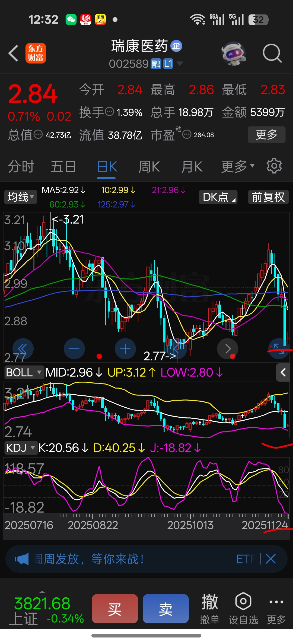Close the promo banner with X
This screenshot has height=644, width=293.
coord(271,559)
